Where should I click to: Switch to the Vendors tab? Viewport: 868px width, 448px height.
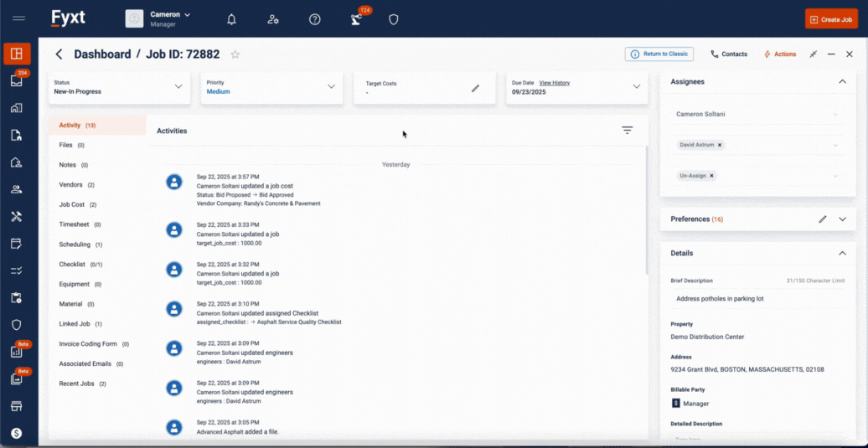[x=70, y=185]
